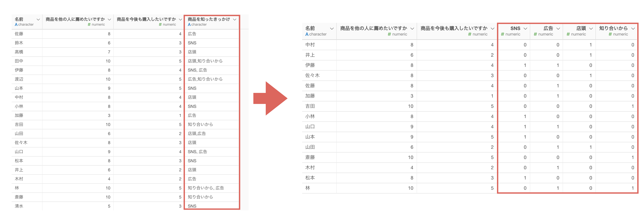Viewport: 644px width, 221px height.
Task: Open 知り合いから column dropdown chevron
Action: 633,28
